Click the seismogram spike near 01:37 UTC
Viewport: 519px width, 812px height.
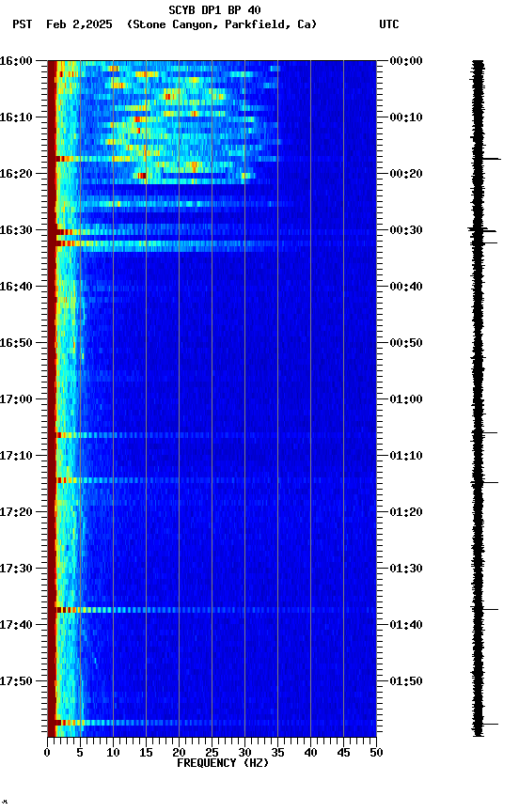tap(485, 610)
